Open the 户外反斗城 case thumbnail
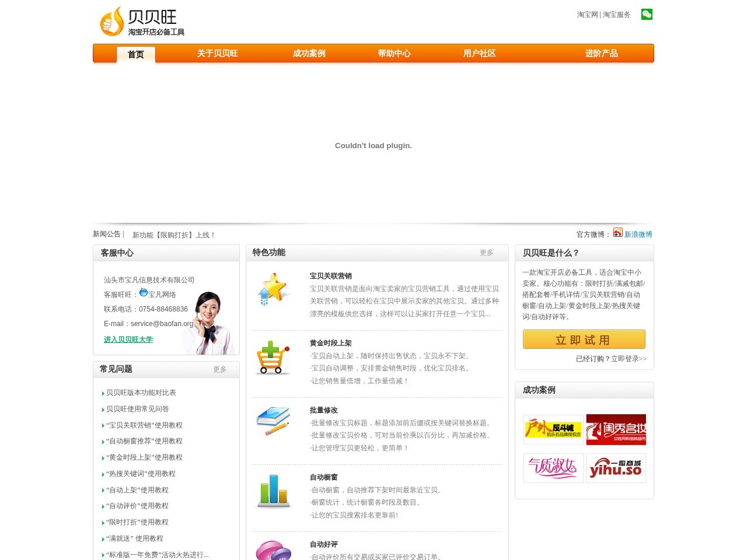The width and height of the screenshot is (747, 560). click(553, 429)
